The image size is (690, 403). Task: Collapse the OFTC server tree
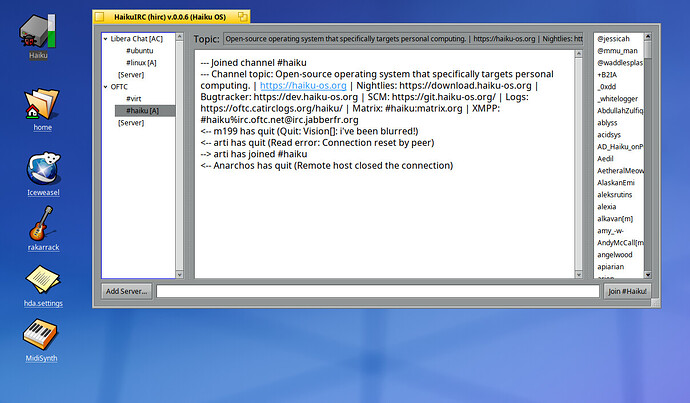click(x=106, y=87)
